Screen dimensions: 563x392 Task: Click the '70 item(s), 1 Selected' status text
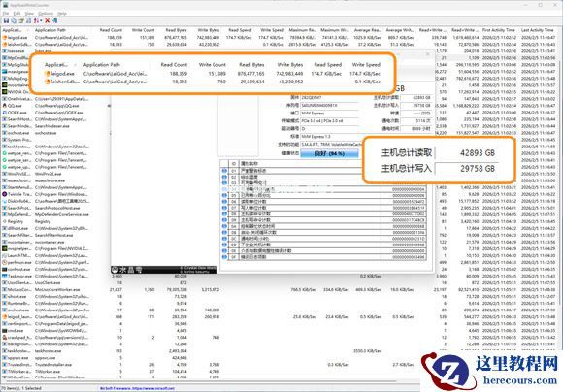tap(21, 388)
